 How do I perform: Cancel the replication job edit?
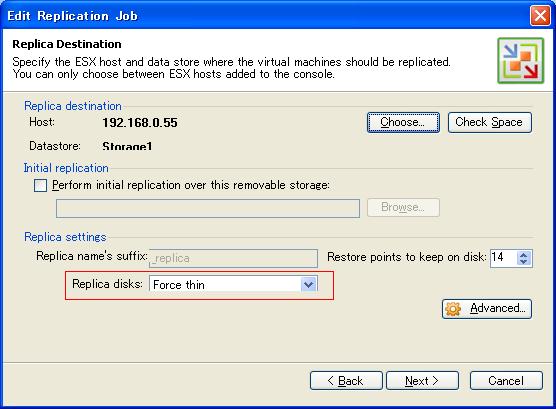click(x=506, y=381)
